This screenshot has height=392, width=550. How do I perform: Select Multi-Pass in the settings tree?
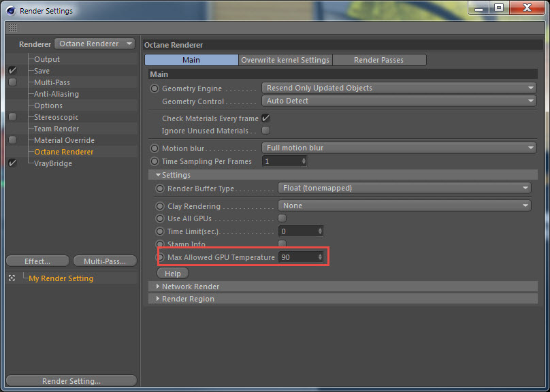click(52, 82)
